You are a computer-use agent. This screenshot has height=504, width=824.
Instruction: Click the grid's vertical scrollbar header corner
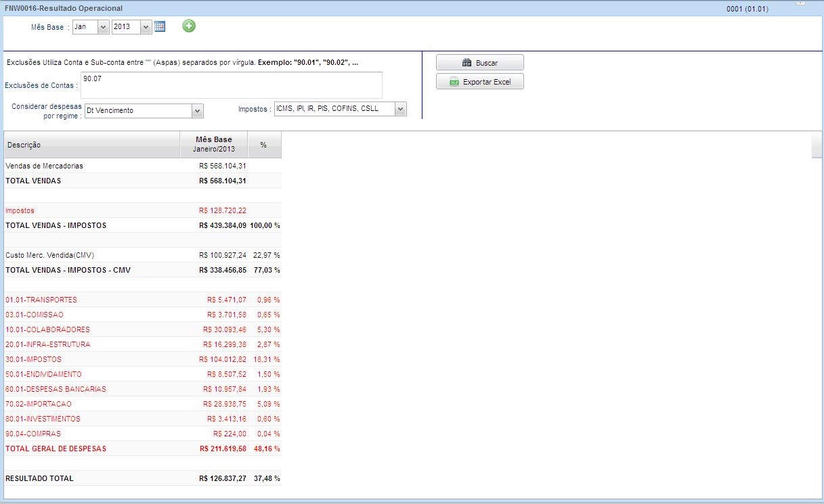(x=817, y=145)
